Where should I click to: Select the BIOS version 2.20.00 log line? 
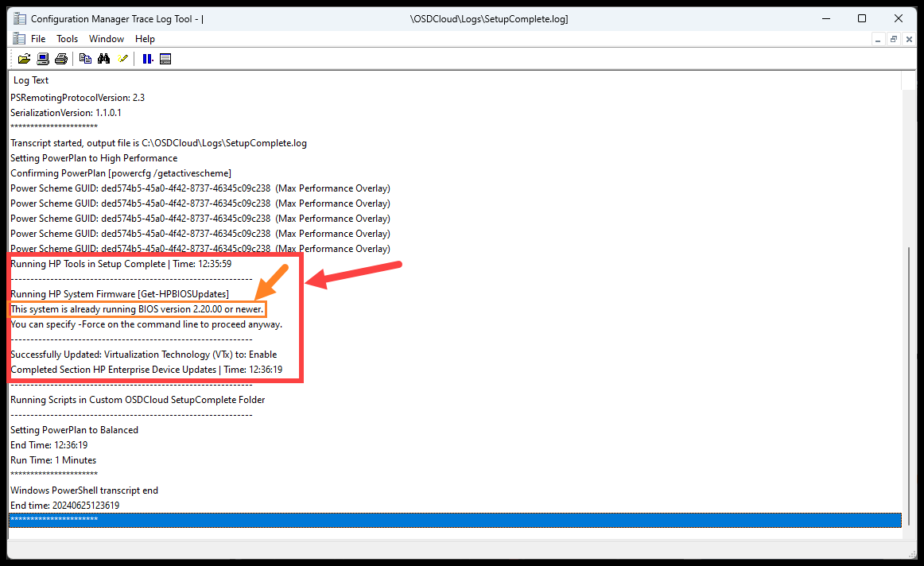[x=137, y=309]
